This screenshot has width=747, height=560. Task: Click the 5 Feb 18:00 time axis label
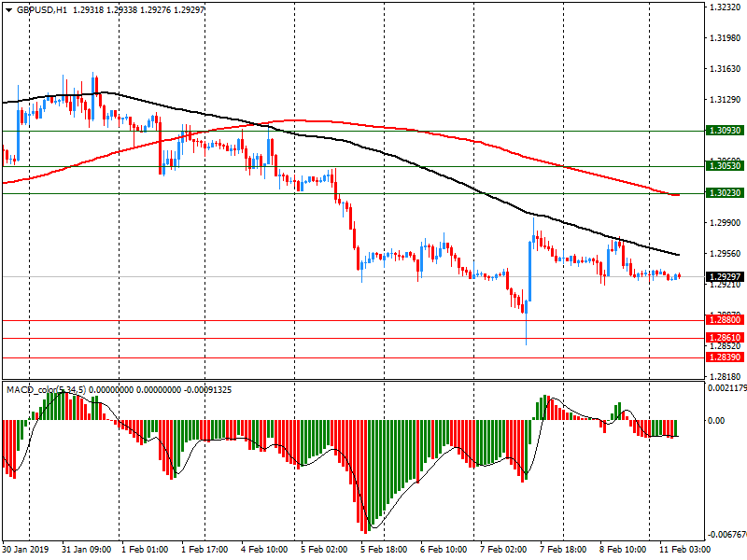coord(382,550)
